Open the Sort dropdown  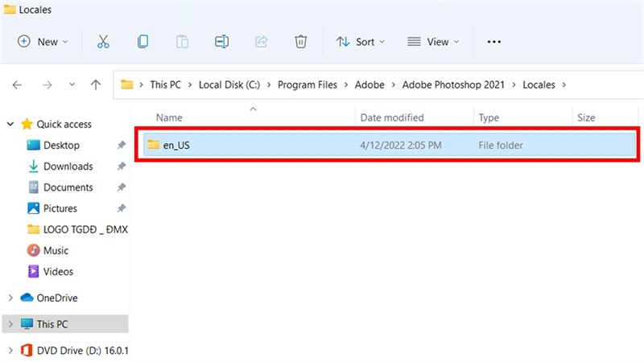click(x=361, y=42)
